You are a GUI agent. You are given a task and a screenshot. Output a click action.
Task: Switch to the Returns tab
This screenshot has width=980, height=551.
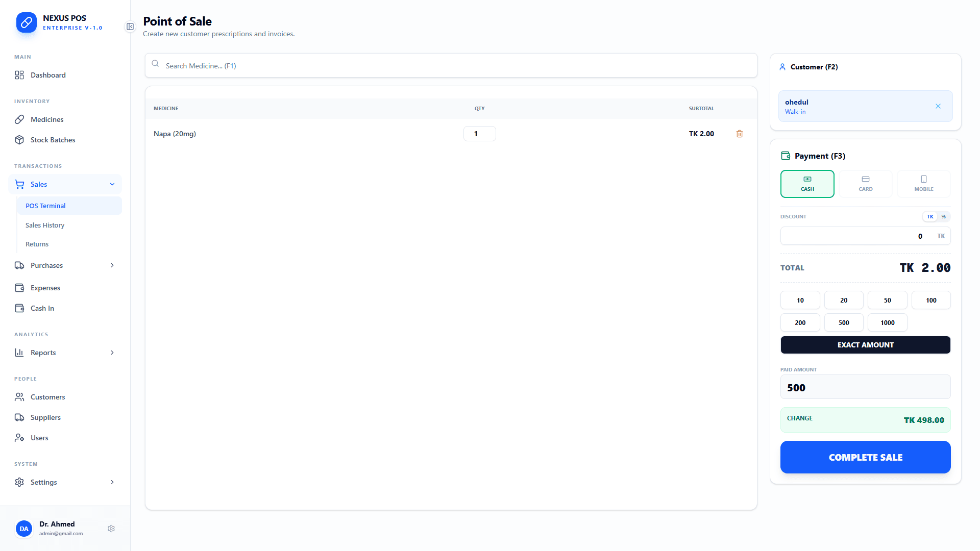(x=37, y=244)
